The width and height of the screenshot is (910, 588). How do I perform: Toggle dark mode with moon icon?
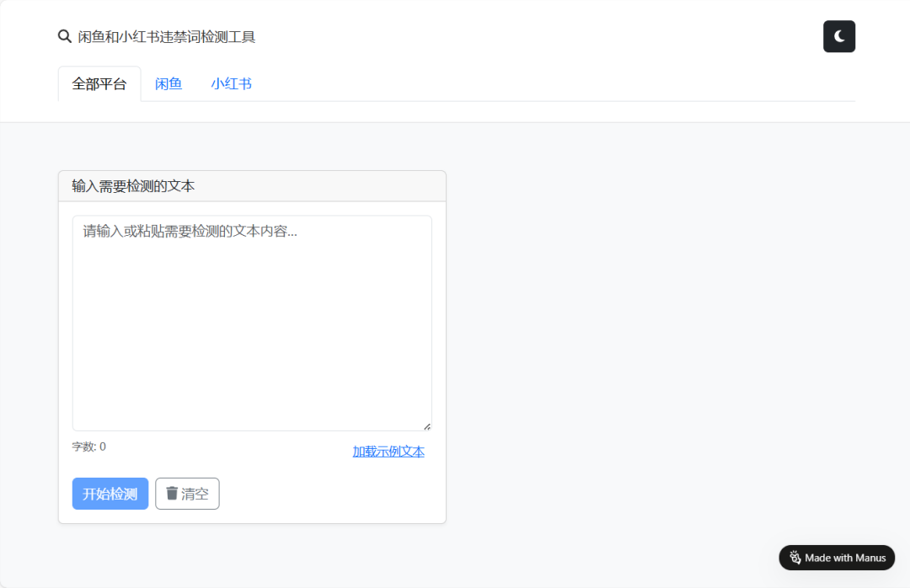[838, 36]
